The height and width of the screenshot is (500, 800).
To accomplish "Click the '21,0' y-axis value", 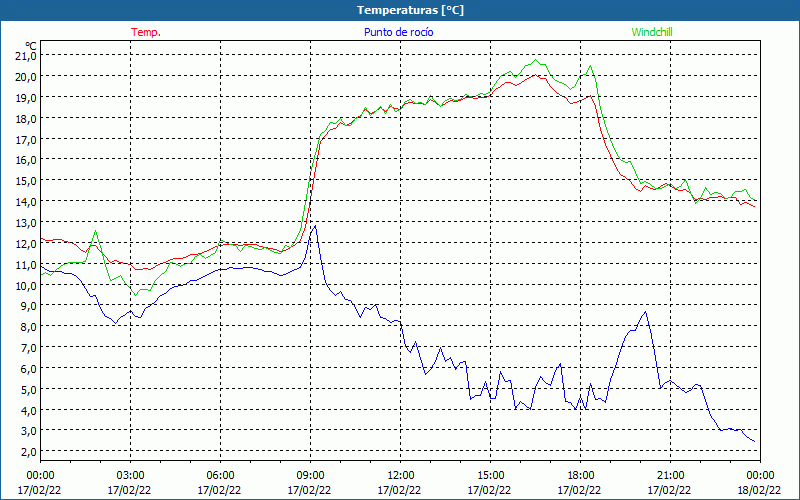I will tap(27, 56).
